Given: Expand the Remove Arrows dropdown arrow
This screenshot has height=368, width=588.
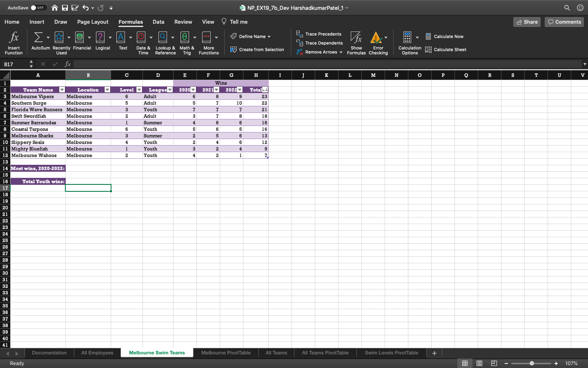Looking at the screenshot, I should pyautogui.click(x=341, y=52).
